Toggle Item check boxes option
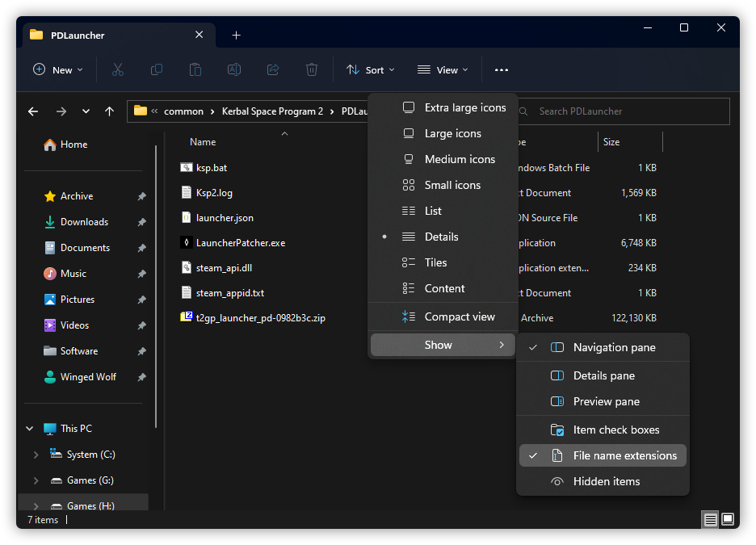This screenshot has width=756, height=545. pos(615,430)
